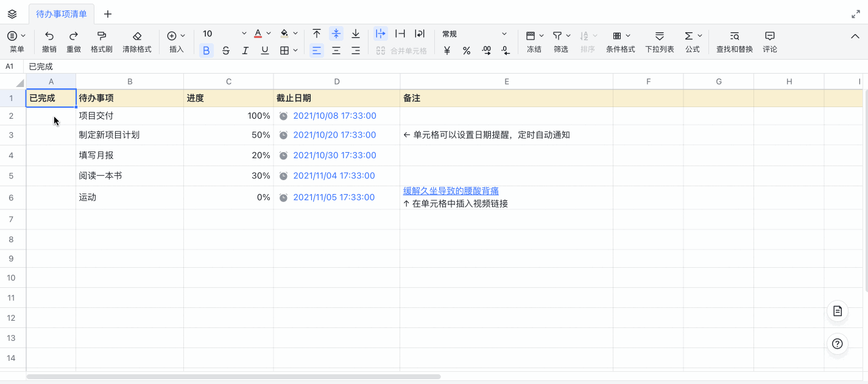Open the font color A swatch
This screenshot has width=868, height=384.
[258, 33]
